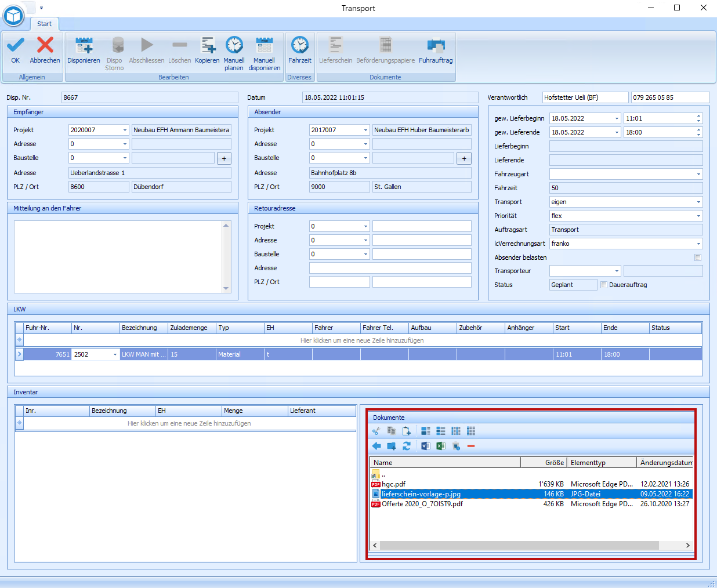Screen dimensions: 717x588
Task: Create a Fuhrauftrag via truck icon
Action: pos(436,50)
